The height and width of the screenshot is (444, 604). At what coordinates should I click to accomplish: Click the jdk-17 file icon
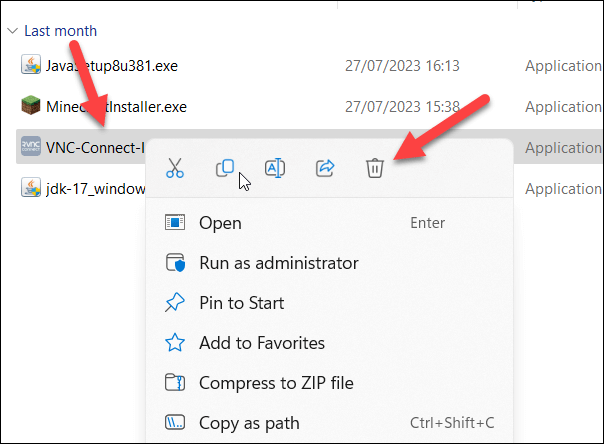(x=30, y=188)
